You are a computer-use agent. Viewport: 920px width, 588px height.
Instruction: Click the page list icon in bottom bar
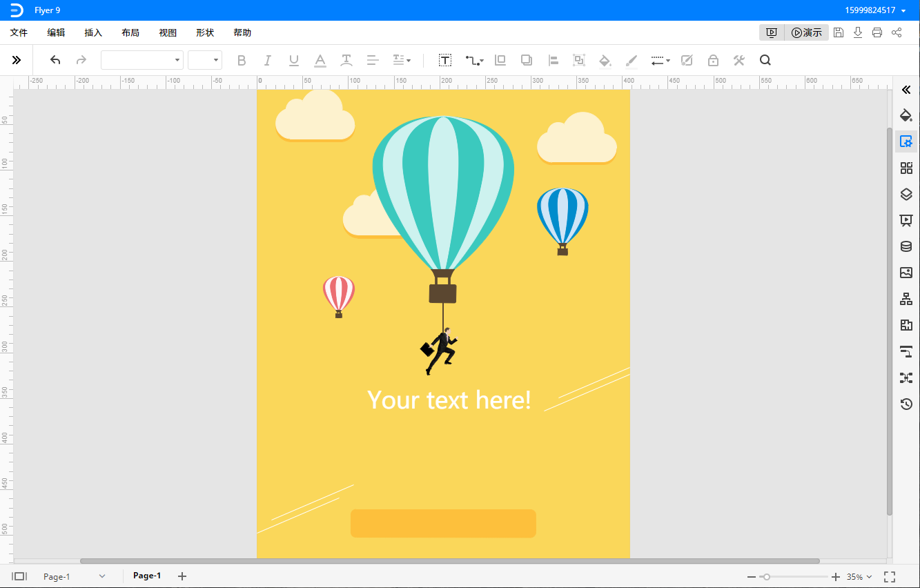[19, 576]
